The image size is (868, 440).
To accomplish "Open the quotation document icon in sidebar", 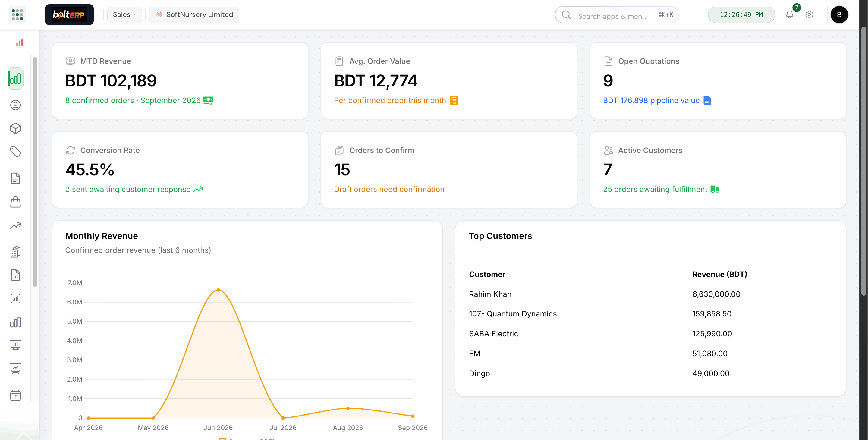I will point(15,178).
